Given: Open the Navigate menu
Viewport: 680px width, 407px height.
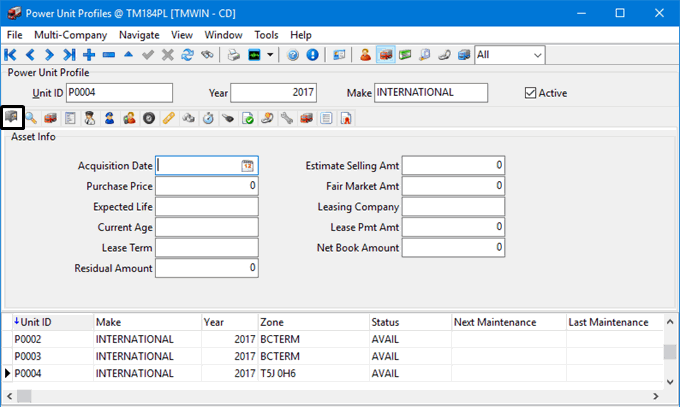Looking at the screenshot, I should click(x=139, y=35).
